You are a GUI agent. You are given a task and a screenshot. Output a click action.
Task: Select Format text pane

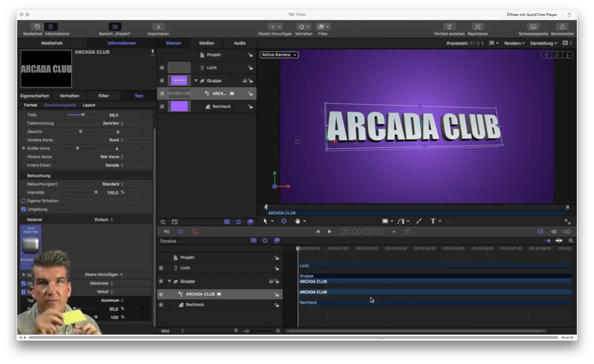click(x=30, y=105)
